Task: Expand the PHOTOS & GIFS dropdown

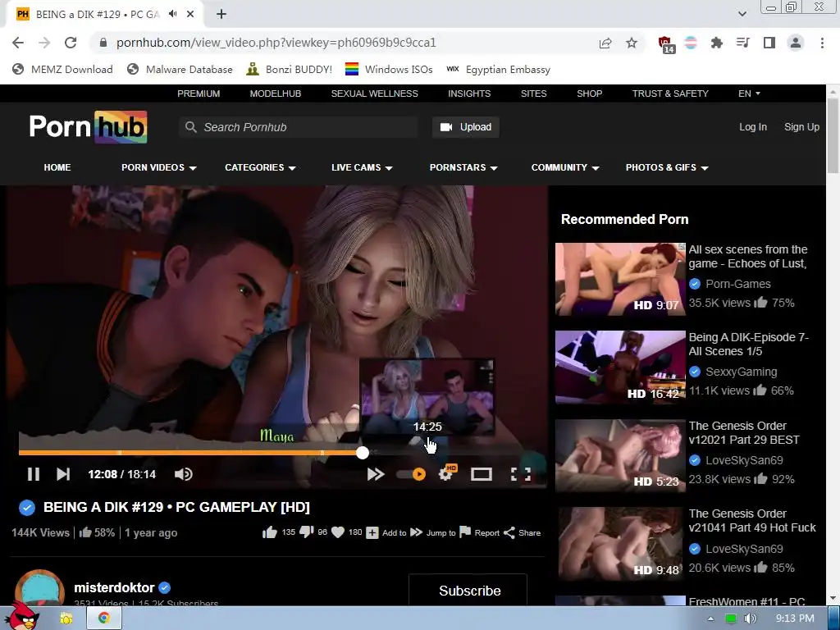Action: [667, 167]
